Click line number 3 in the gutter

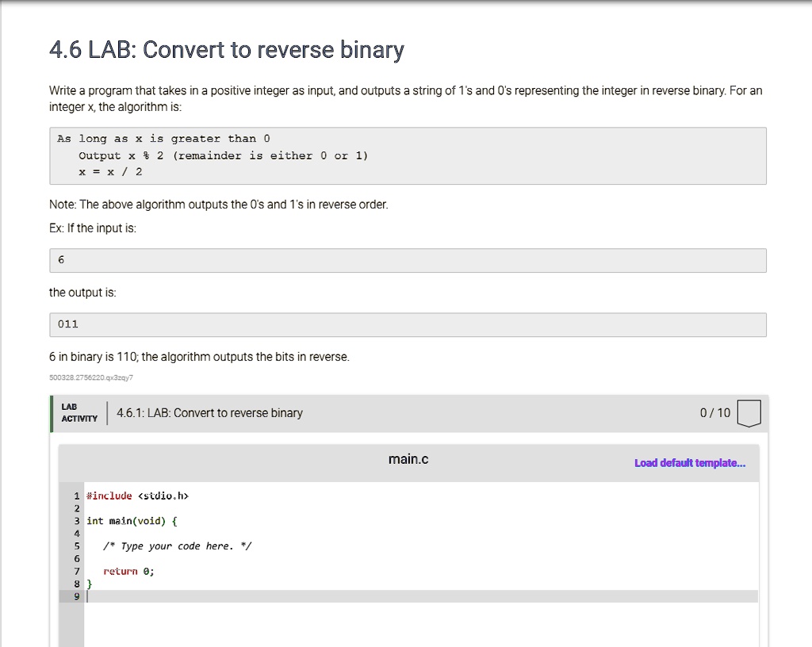[76, 521]
